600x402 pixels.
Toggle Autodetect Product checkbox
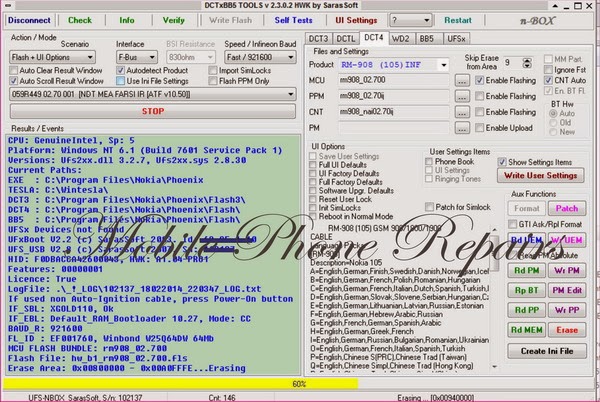[x=121, y=70]
